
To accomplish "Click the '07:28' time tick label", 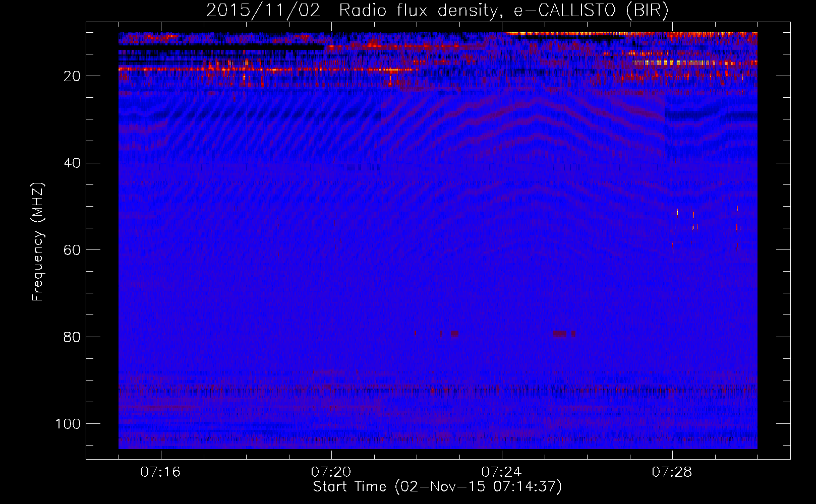I will tap(672, 472).
